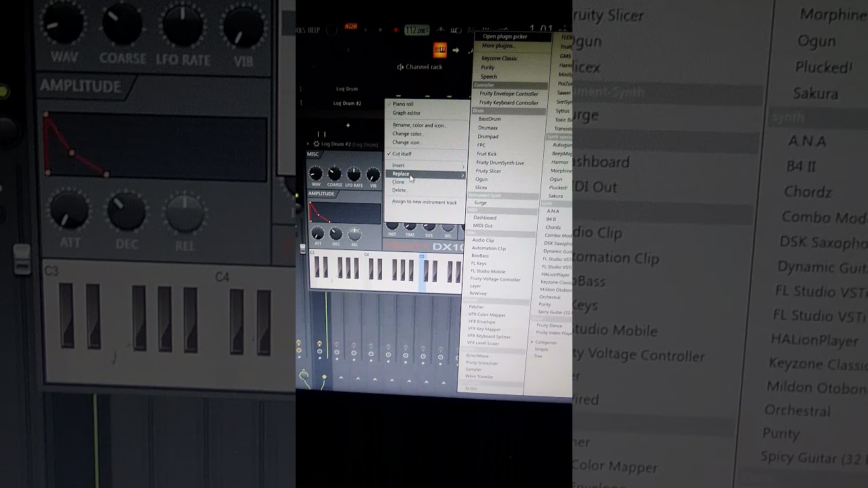Select VFX Keyboard Splitter
This screenshot has width=868, height=488.
[x=490, y=336]
